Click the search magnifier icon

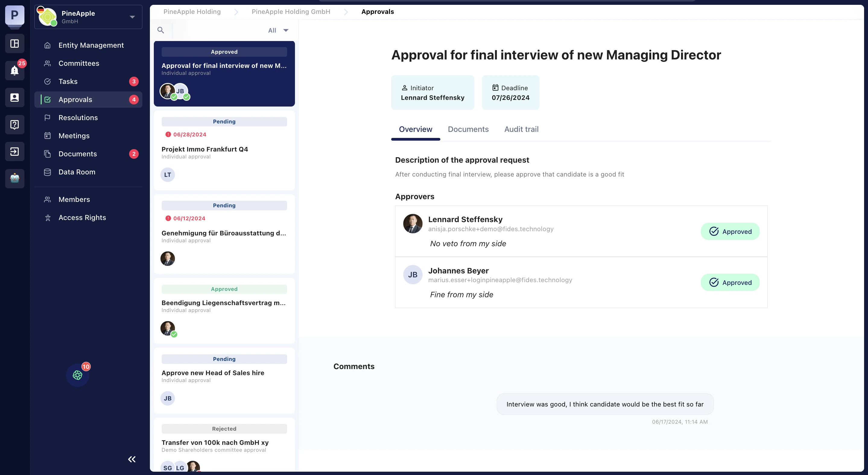click(x=161, y=30)
